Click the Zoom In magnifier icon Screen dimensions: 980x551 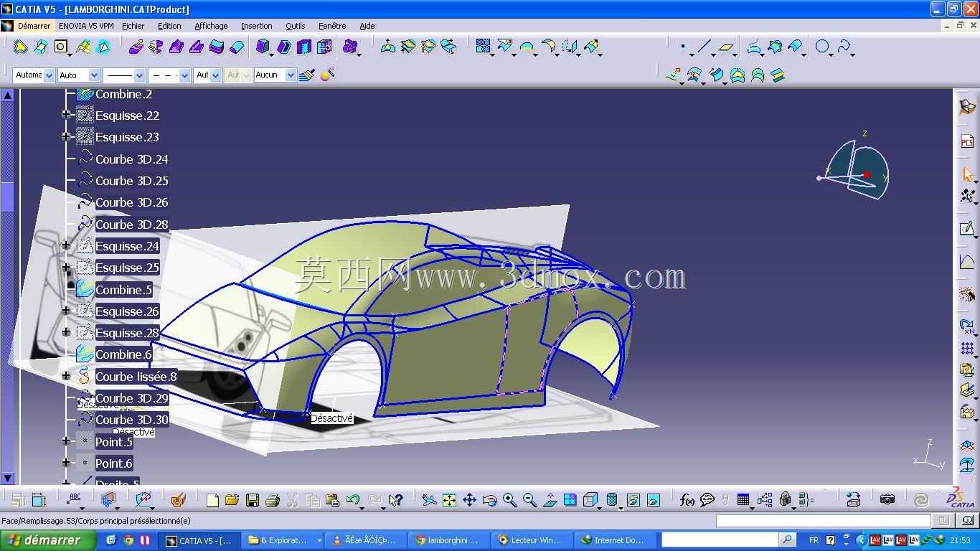point(509,500)
